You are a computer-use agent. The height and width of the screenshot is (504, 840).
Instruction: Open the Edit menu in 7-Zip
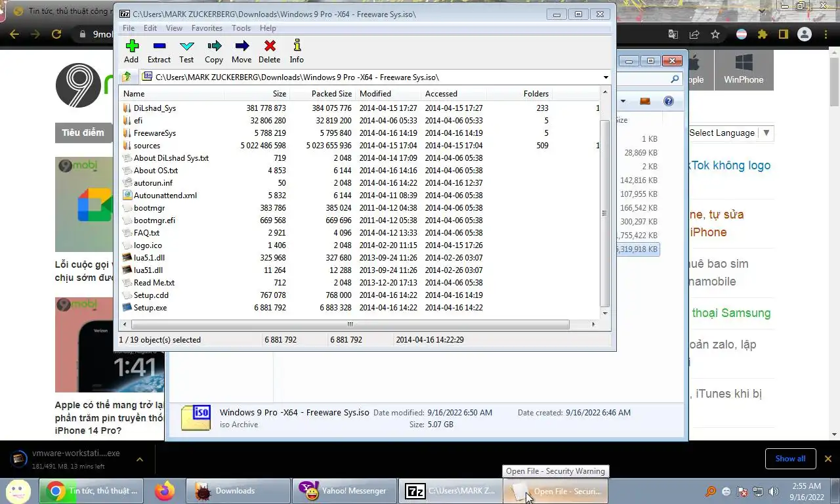click(x=150, y=28)
